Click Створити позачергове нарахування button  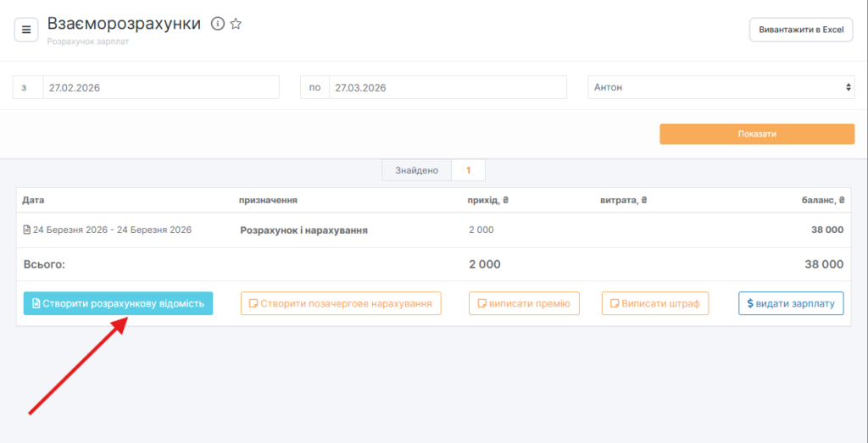(341, 303)
